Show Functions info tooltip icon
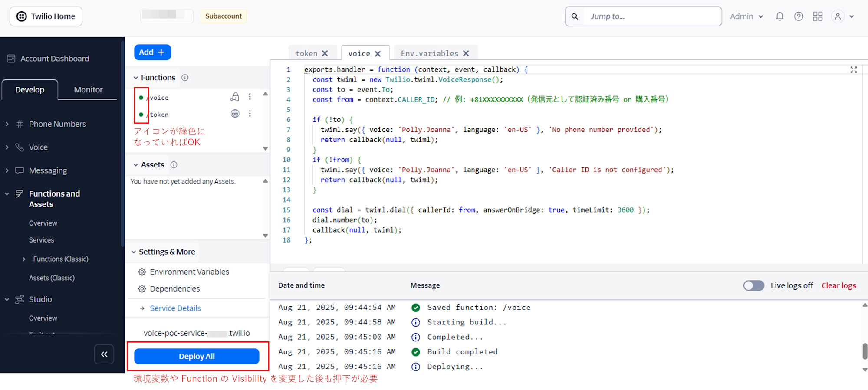 point(185,78)
